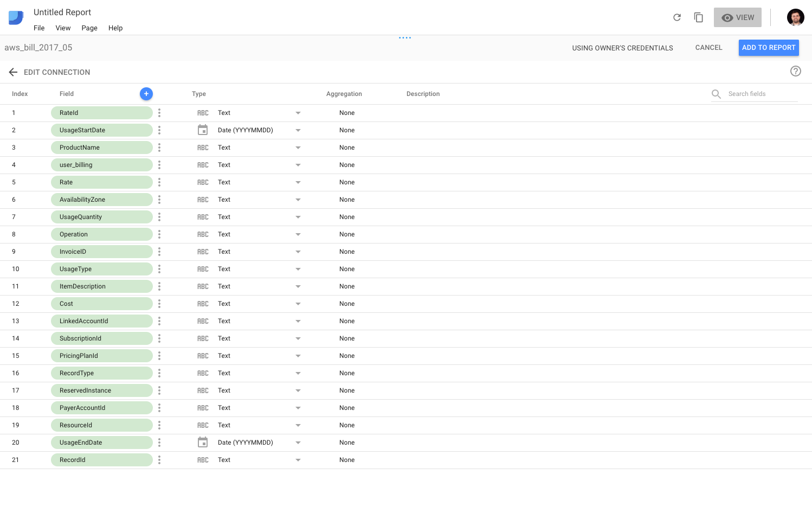Select the SubscriptionId field chip
The image size is (812, 513).
tap(102, 338)
